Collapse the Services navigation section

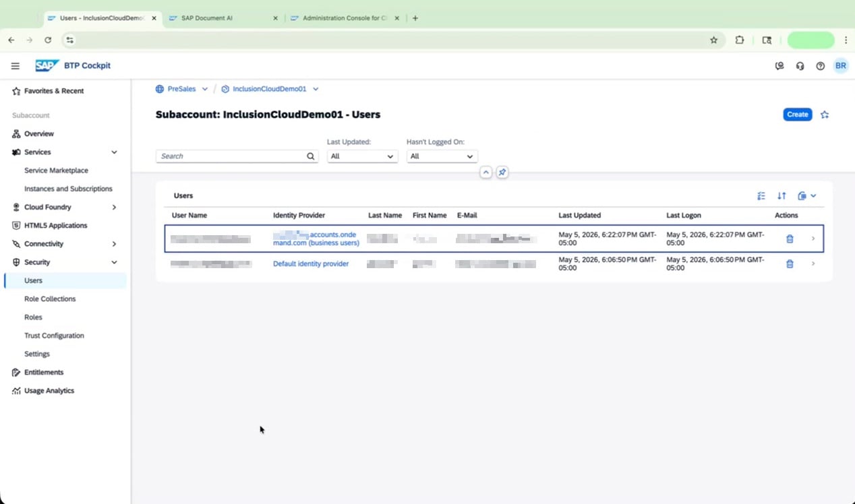coord(114,152)
